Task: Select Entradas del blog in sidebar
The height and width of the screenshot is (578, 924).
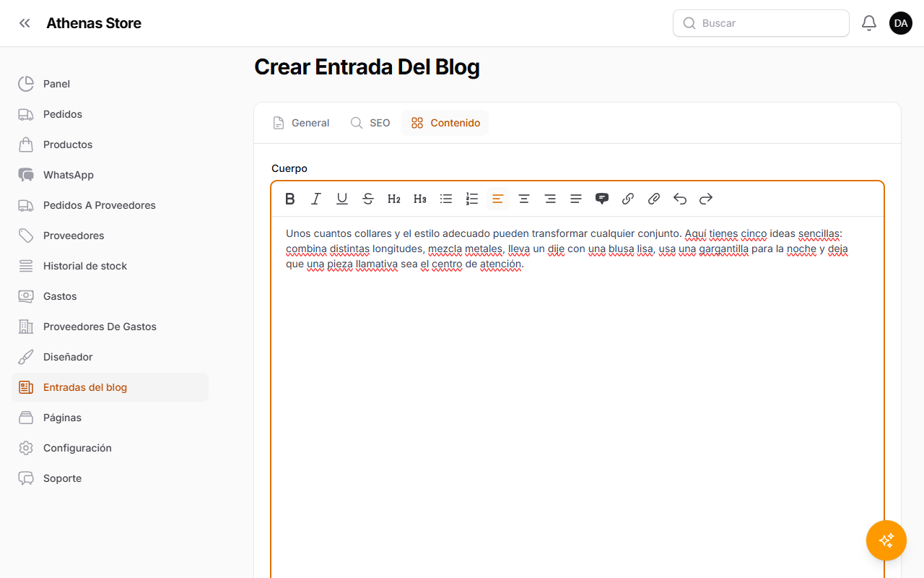Action: coord(110,387)
